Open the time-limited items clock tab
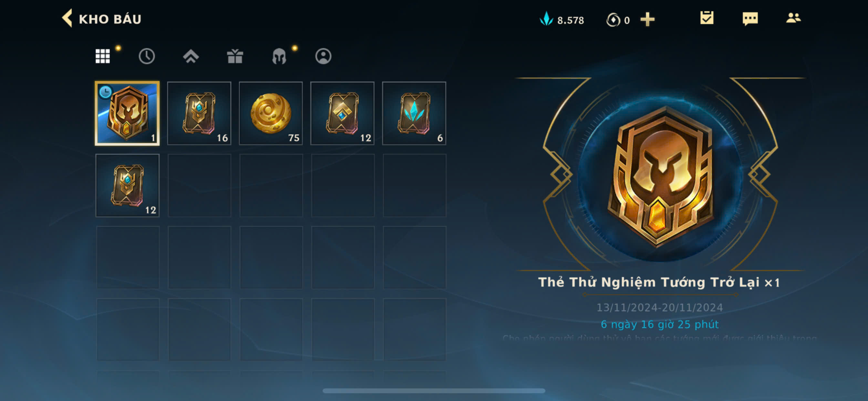Viewport: 868px width, 401px height. coord(147,56)
